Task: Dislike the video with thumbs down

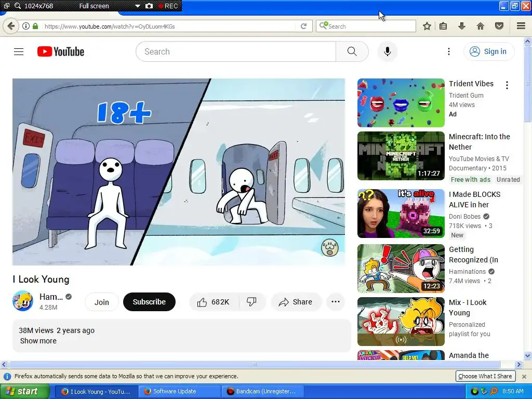Action: click(252, 302)
